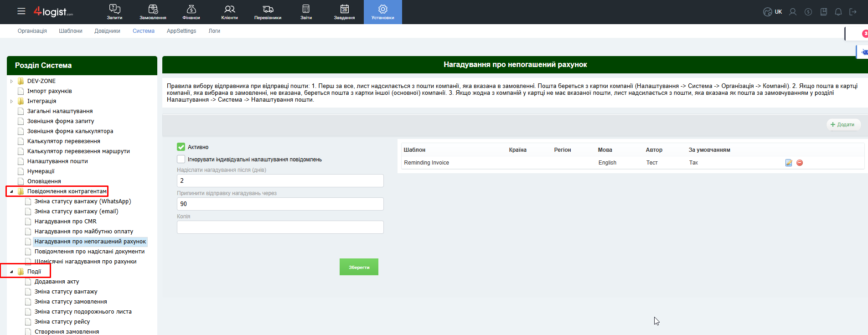Collapse the Повідомлення контрагентам folder

tap(11, 191)
